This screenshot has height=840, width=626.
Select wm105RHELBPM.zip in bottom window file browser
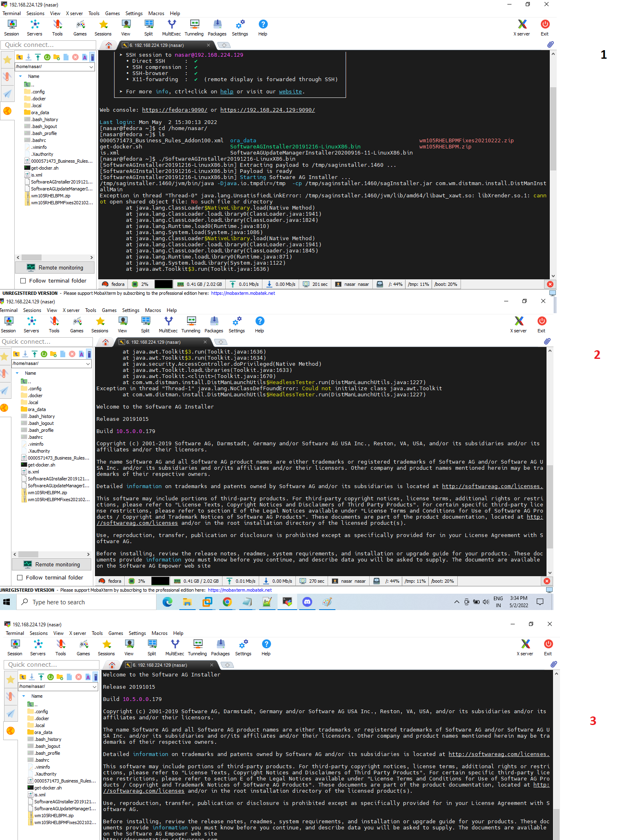tap(54, 816)
